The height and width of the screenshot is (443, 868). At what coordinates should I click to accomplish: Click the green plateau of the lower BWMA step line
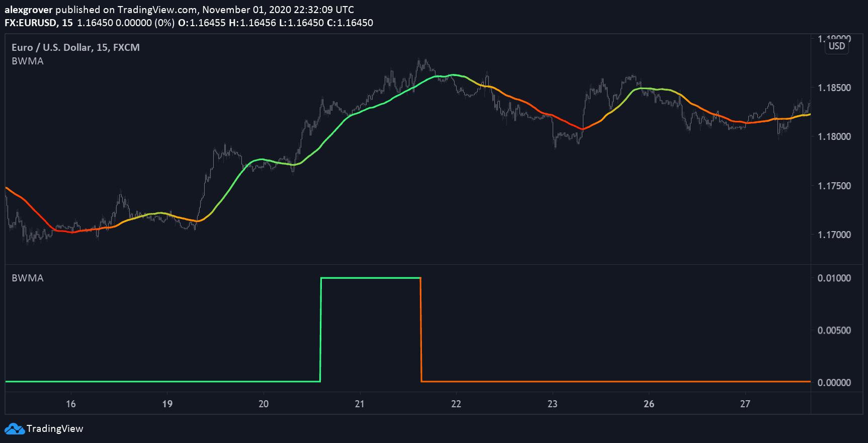(371, 278)
